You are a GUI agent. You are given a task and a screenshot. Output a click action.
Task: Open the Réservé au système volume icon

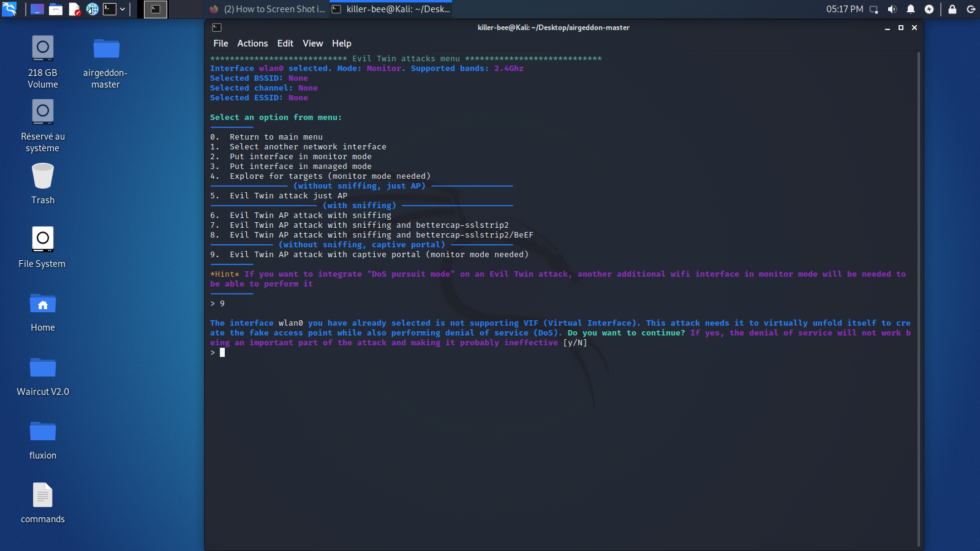click(x=43, y=126)
